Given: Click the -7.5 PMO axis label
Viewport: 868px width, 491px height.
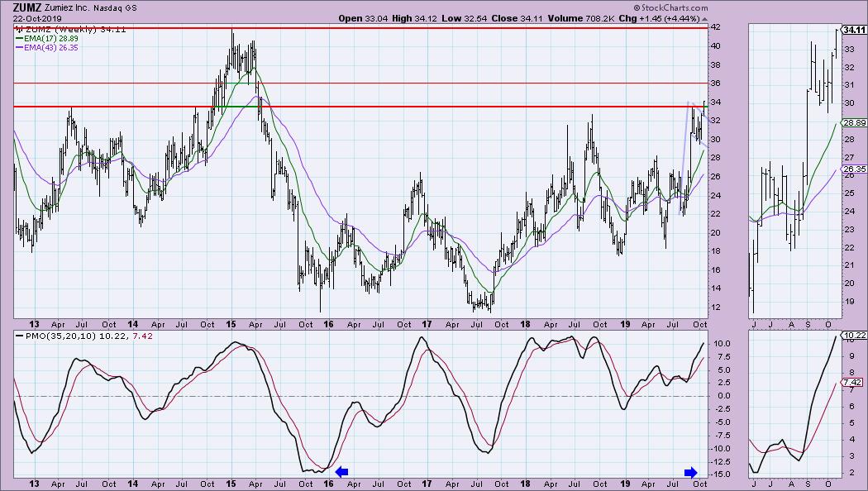Looking at the screenshot, I should pyautogui.click(x=722, y=436).
